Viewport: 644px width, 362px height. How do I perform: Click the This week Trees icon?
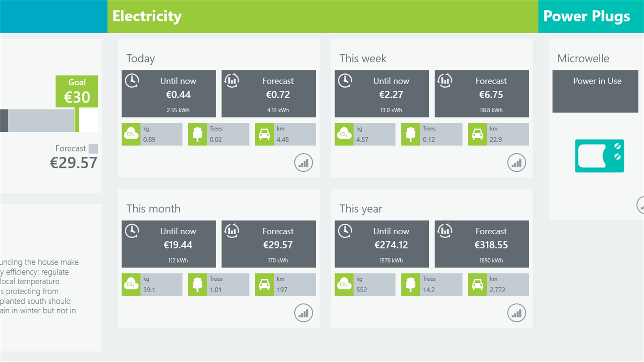point(410,134)
